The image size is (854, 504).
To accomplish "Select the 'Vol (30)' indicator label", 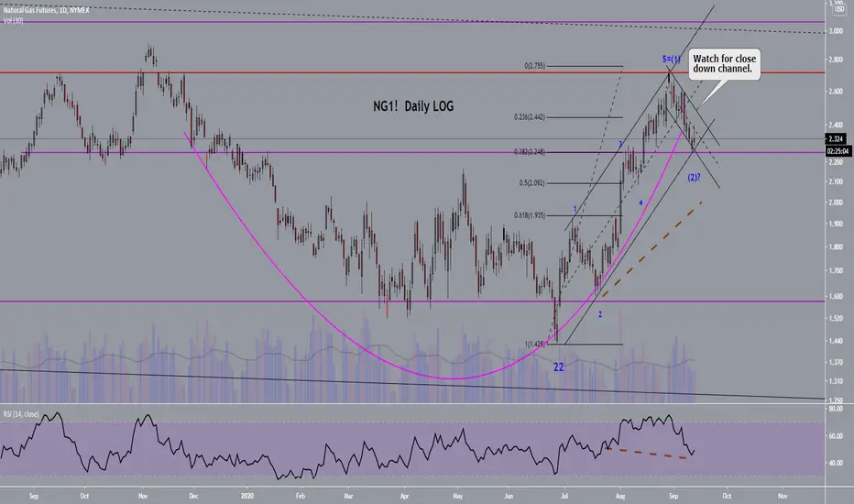I will click(13, 21).
